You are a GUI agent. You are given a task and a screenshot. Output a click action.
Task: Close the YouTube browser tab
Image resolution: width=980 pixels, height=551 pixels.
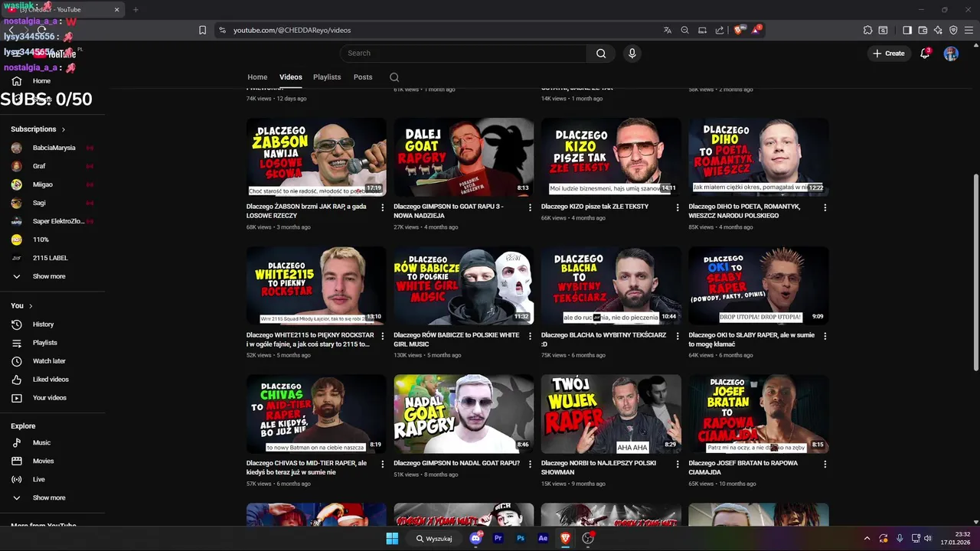pos(116,10)
